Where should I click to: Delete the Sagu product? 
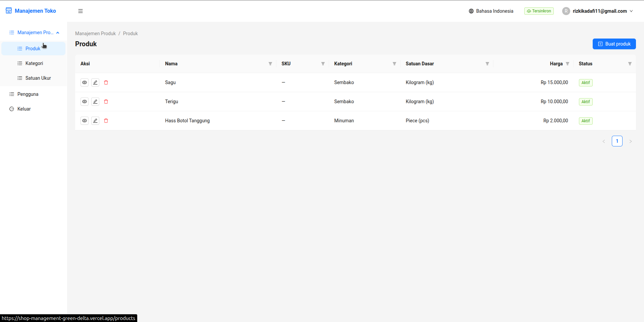106,82
